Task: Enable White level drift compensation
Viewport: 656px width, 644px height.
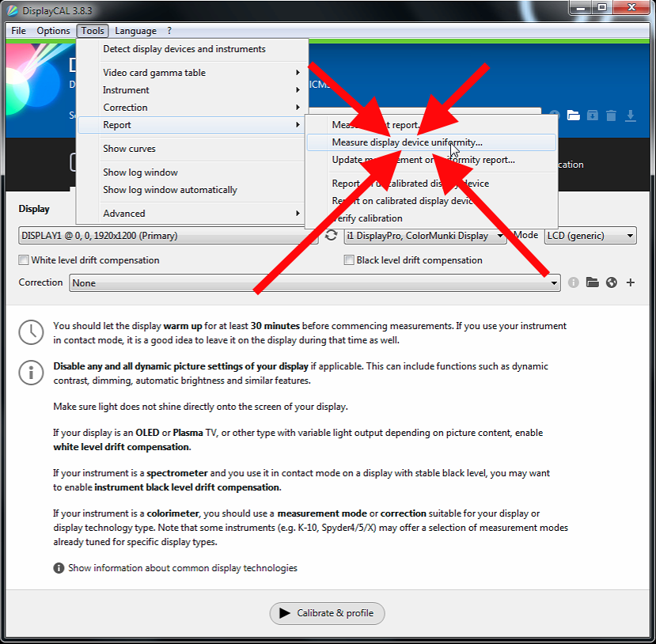Action: [x=24, y=260]
